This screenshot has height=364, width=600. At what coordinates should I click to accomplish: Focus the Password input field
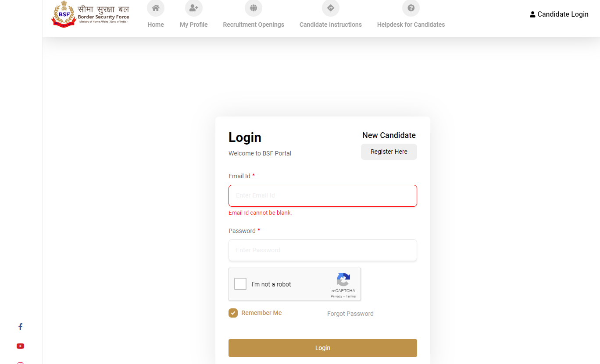[323, 250]
